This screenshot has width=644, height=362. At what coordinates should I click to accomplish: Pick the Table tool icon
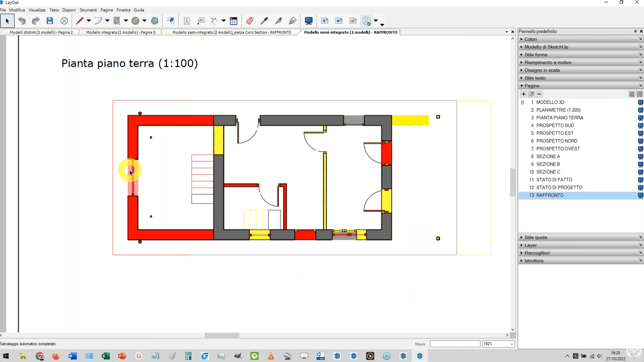click(233, 21)
